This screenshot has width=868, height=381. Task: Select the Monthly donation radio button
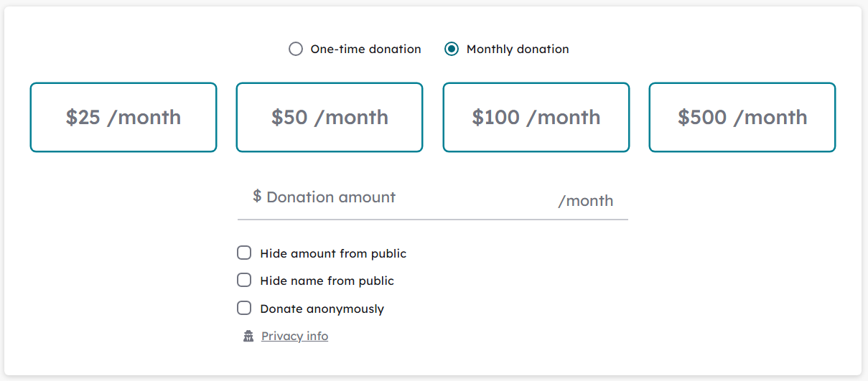pos(452,50)
